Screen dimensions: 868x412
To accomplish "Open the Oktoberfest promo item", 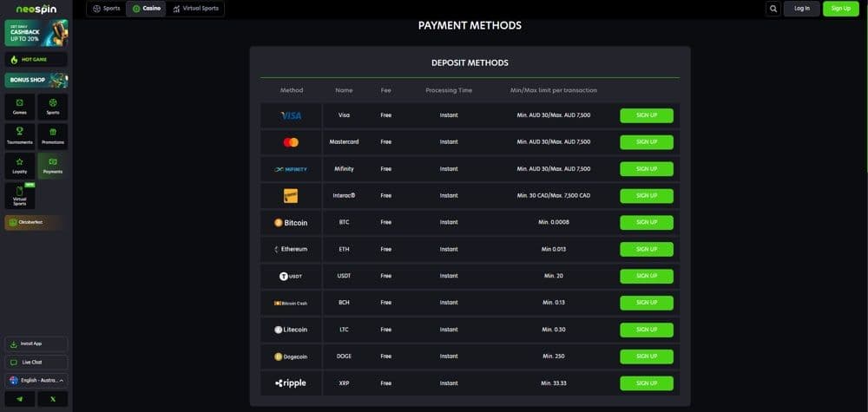I will [36, 222].
